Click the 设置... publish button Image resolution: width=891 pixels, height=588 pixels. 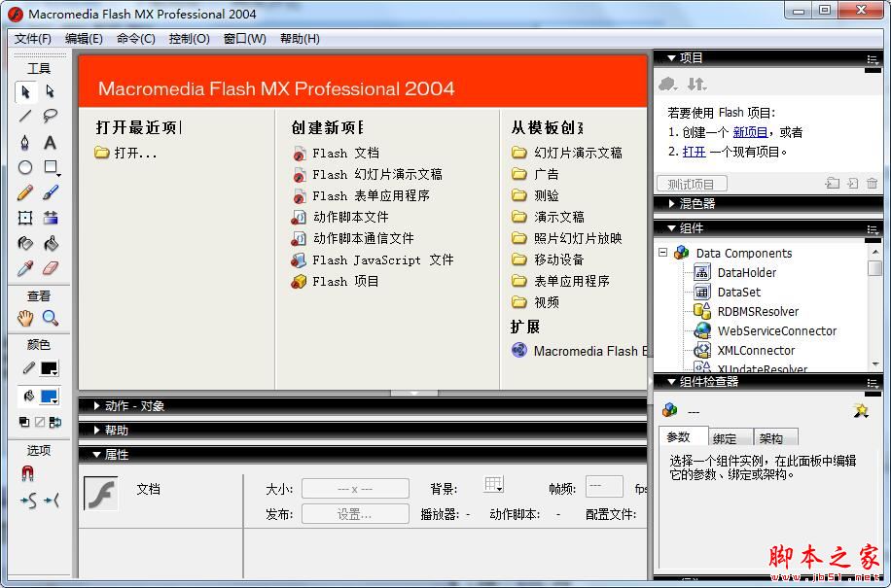(x=355, y=514)
